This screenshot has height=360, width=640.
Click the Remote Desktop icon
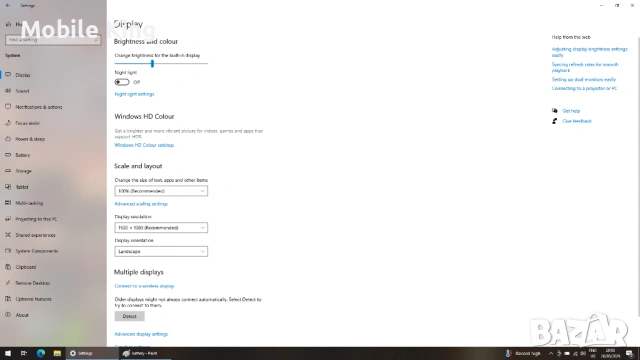8,282
